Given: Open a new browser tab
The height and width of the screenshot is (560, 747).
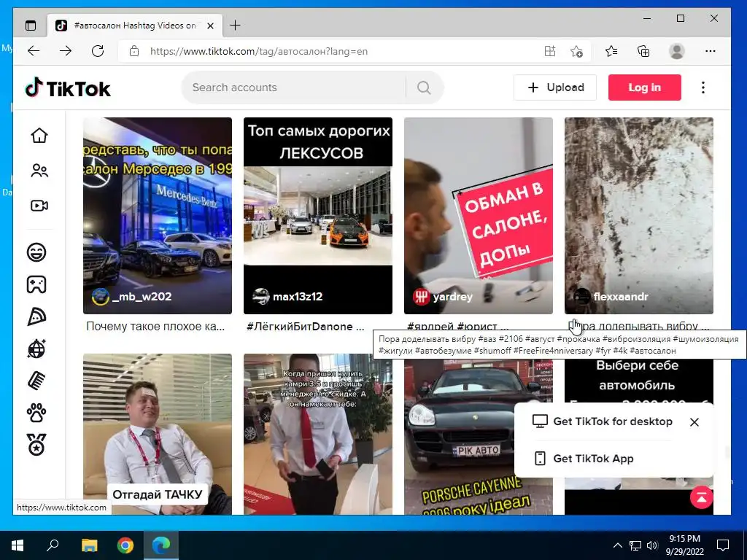Looking at the screenshot, I should 235,26.
